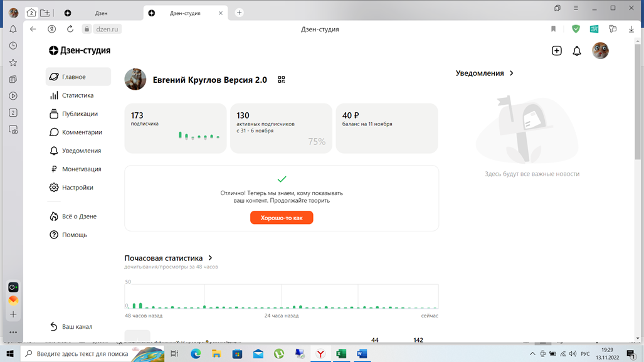Switch to the Дзен browser tab
The width and height of the screenshot is (644, 362).
pos(101,13)
